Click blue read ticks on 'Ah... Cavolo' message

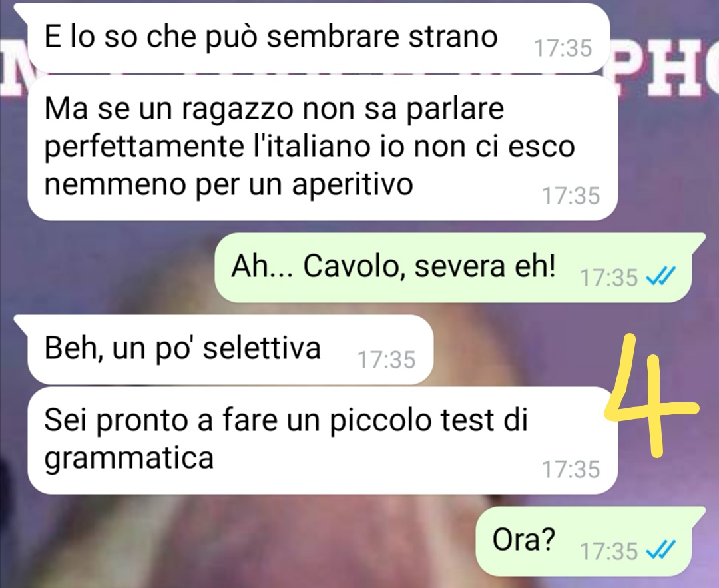[x=660, y=276]
